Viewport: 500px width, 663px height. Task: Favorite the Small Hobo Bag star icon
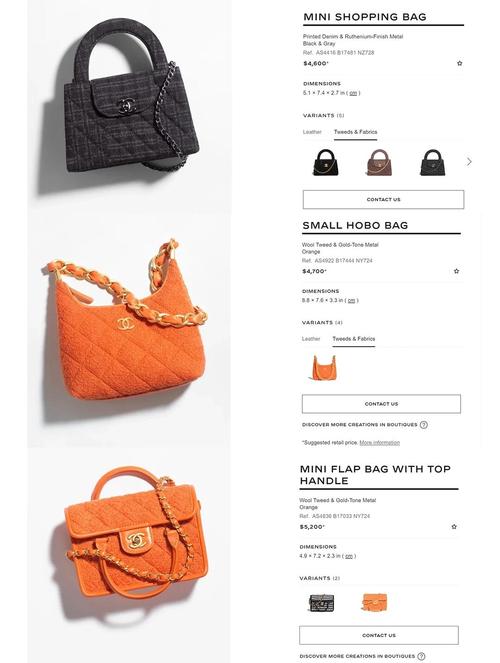[456, 271]
